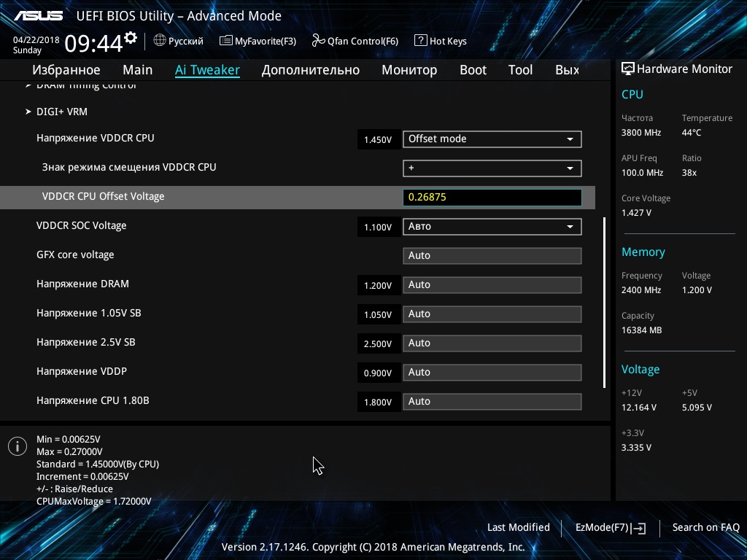The image size is (747, 560).
Task: Click Ratio 38x reading
Action: [x=689, y=173]
